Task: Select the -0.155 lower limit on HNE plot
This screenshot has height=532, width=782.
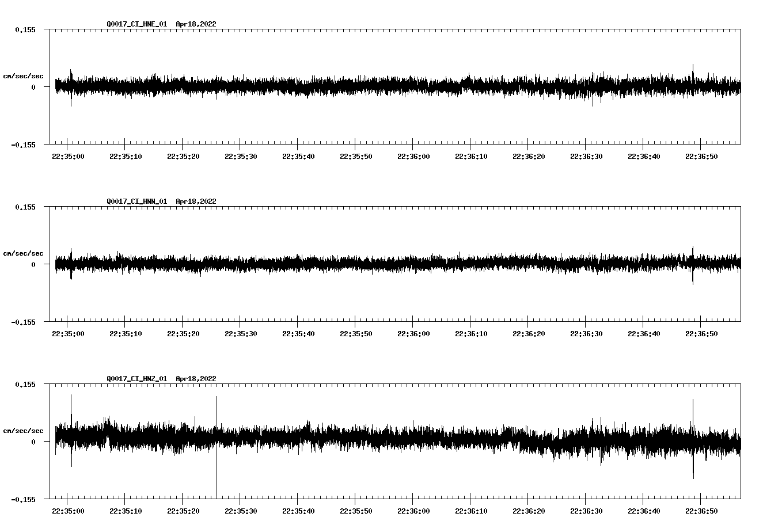Action: pos(23,145)
